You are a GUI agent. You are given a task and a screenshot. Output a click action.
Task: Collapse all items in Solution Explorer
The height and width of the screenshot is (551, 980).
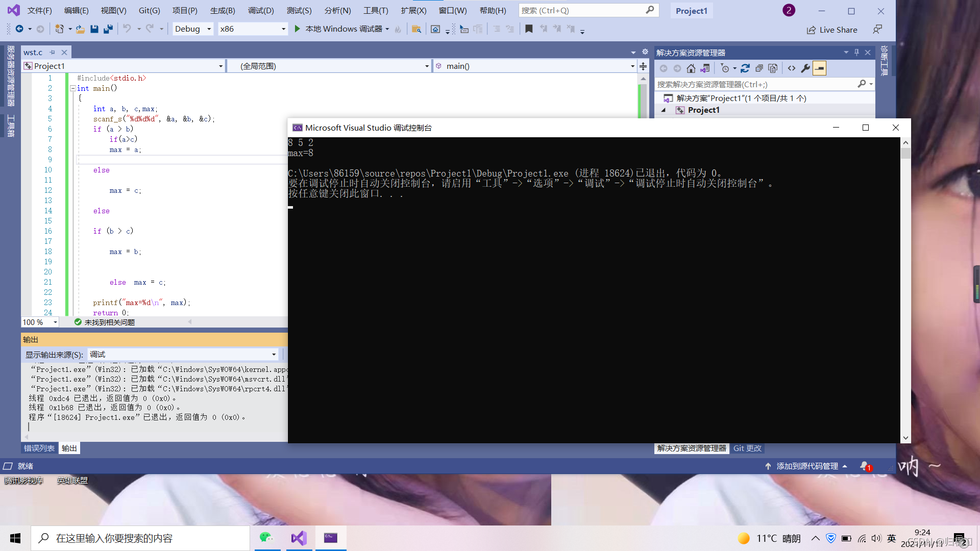759,68
